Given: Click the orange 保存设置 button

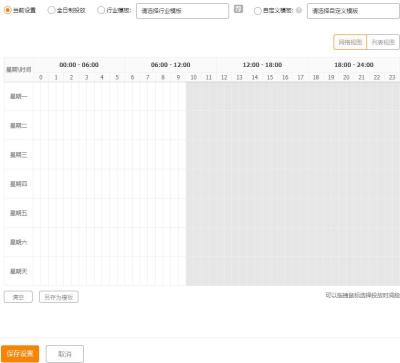Looking at the screenshot, I should [x=20, y=354].
